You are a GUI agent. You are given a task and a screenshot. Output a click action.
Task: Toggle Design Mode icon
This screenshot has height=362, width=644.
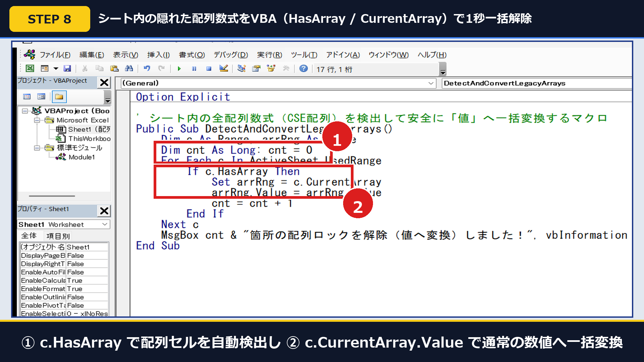224,68
